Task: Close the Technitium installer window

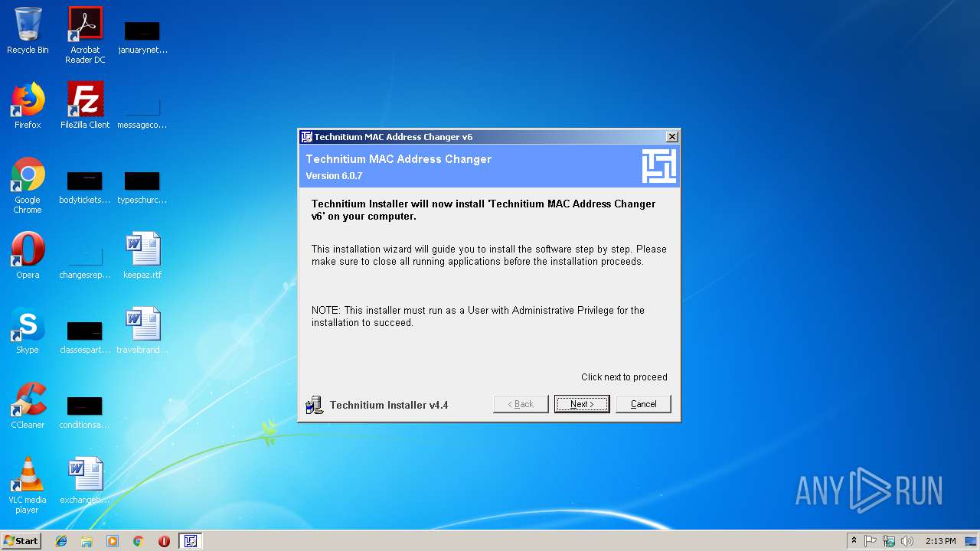Action: (671, 137)
